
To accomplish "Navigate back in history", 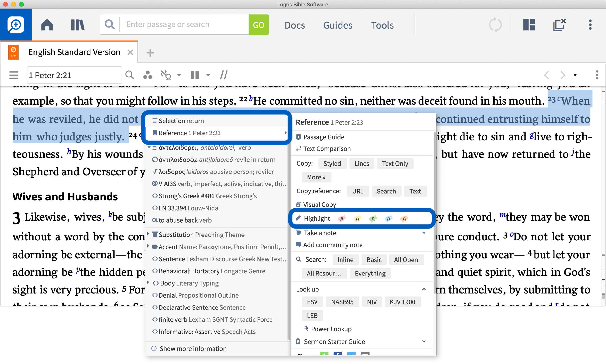I will tap(546, 75).
